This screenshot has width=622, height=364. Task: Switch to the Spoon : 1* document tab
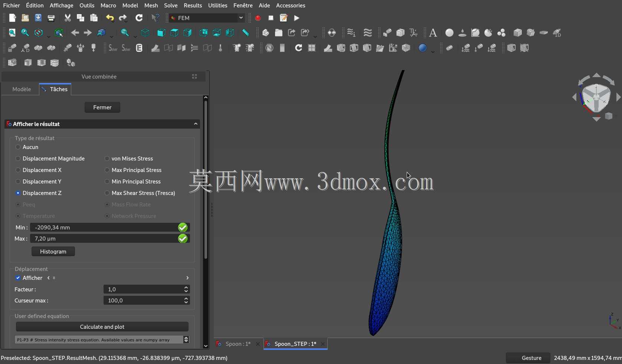point(238,344)
